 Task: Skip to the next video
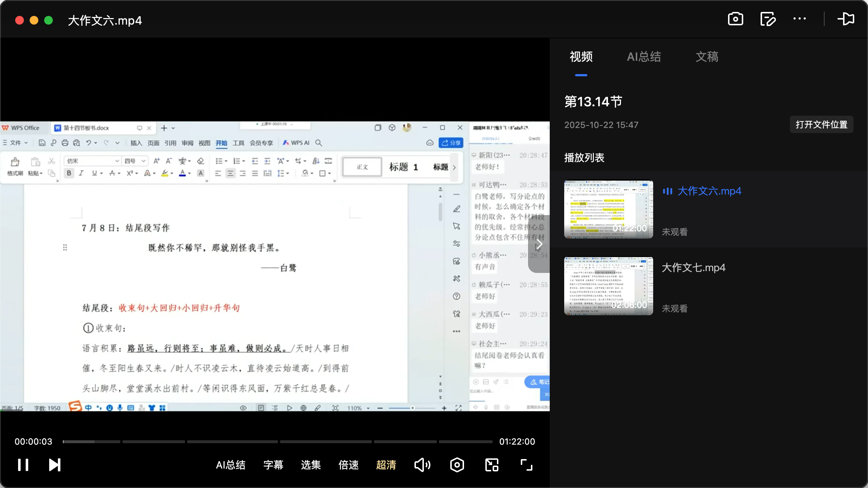click(54, 465)
